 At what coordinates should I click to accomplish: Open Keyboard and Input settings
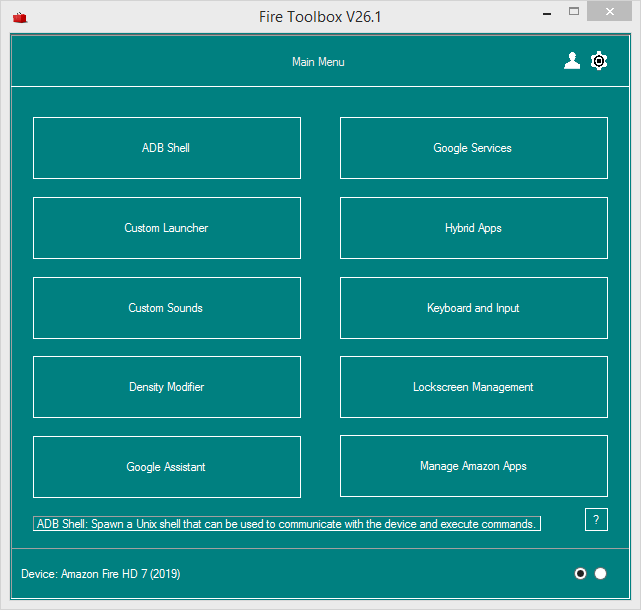point(474,308)
